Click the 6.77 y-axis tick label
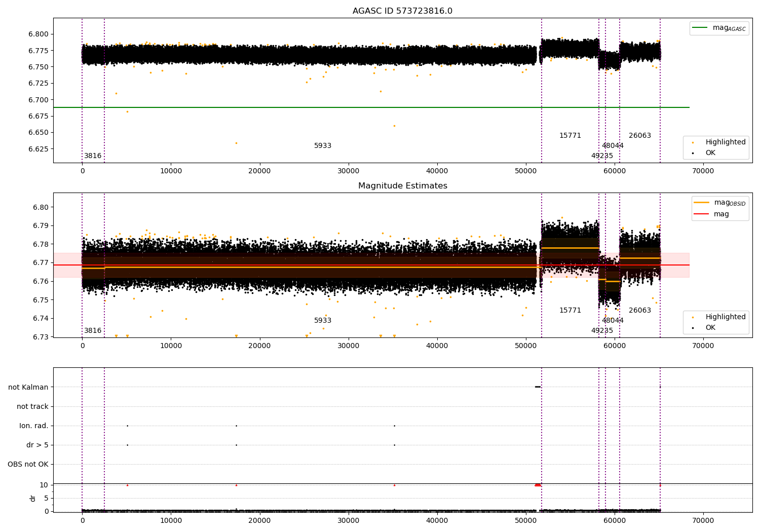760x532 pixels. point(41,263)
